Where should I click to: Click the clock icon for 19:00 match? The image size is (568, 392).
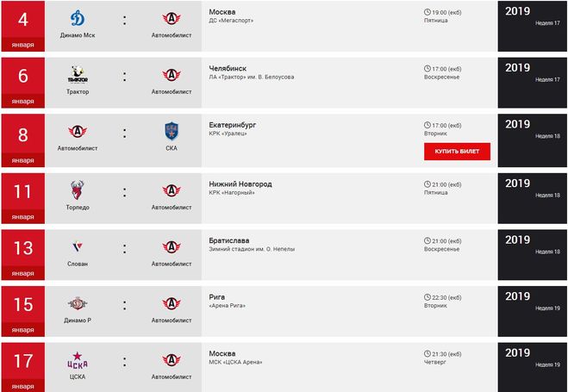pos(428,12)
